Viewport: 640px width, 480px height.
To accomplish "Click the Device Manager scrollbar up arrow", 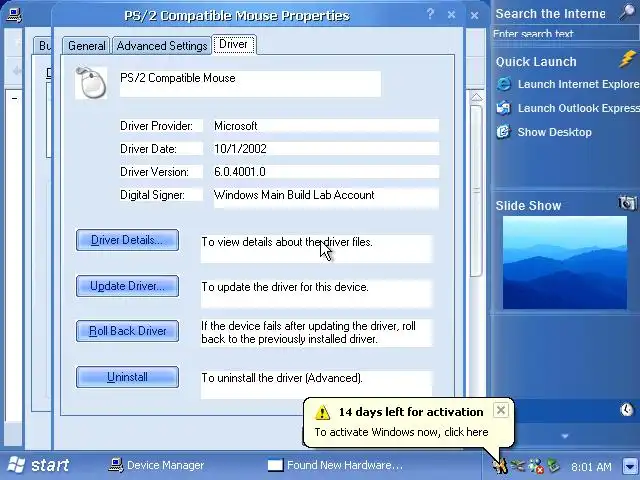I will 476,97.
